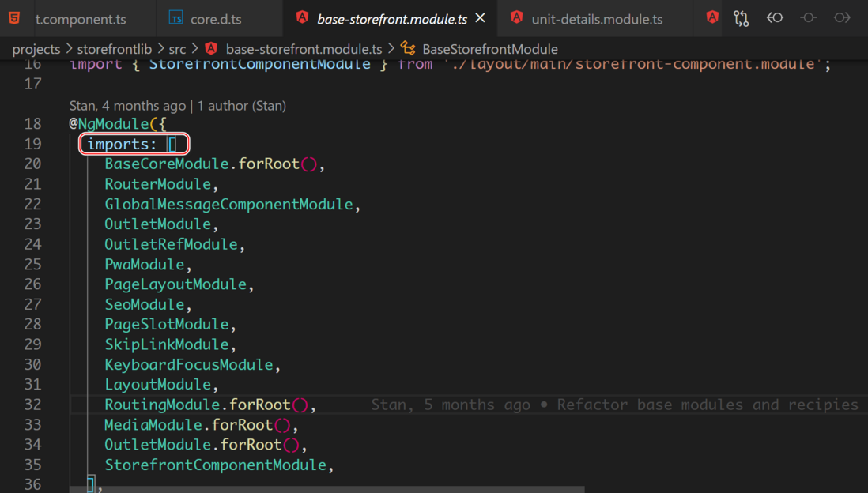Open the breadcrumb chevron after projects

[x=69, y=49]
